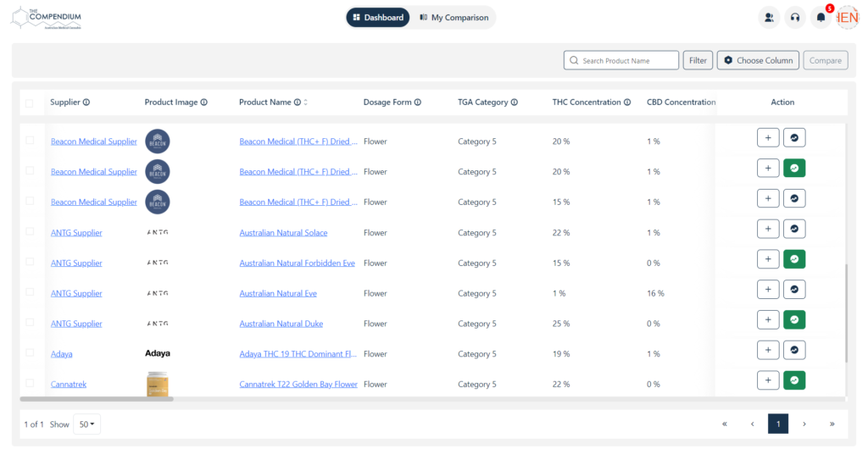Click green compare icon for Forbidden Eve
868x449 pixels.
[x=794, y=258]
